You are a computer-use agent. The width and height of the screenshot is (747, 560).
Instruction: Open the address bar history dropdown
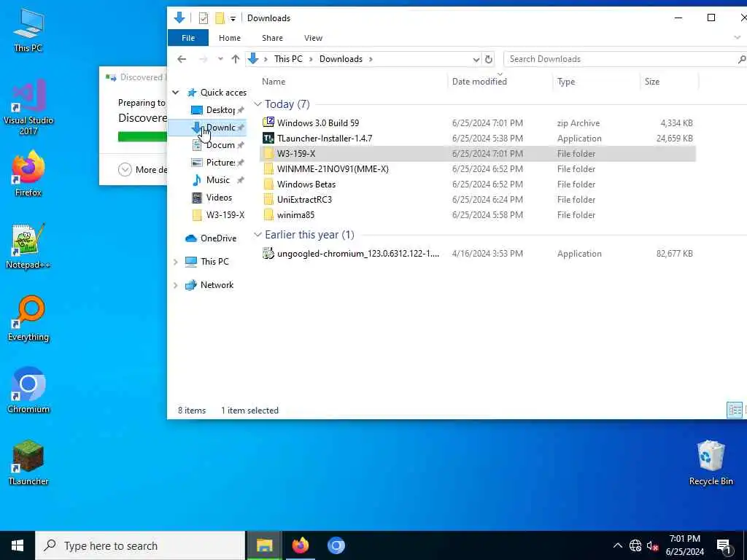click(x=476, y=59)
